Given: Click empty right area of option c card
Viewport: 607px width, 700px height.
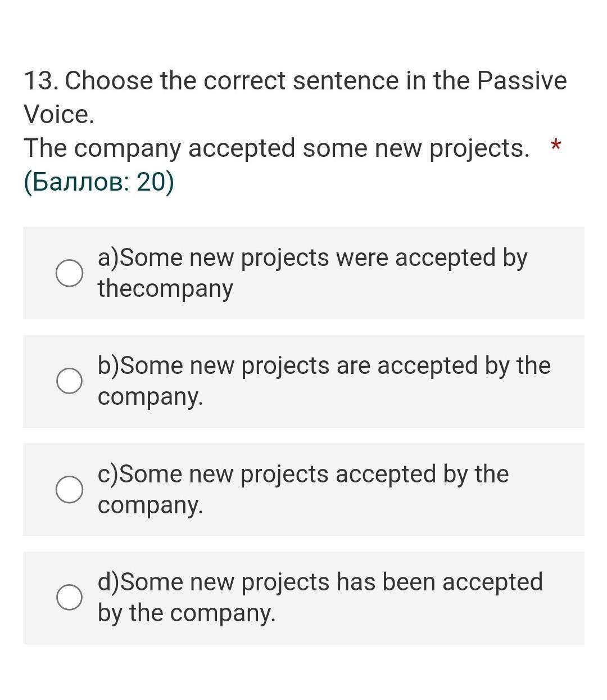Looking at the screenshot, I should click(x=548, y=489).
